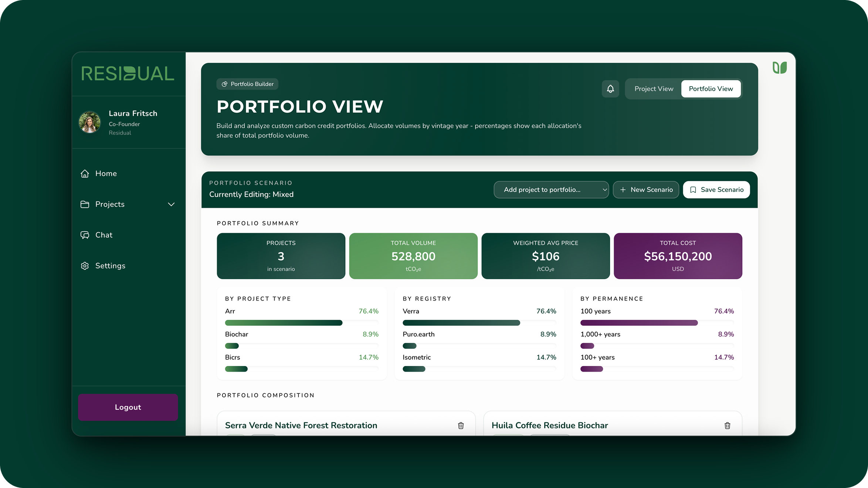Image resolution: width=868 pixels, height=488 pixels.
Task: Click the 1,000+ years permanence bar
Action: tap(657, 346)
